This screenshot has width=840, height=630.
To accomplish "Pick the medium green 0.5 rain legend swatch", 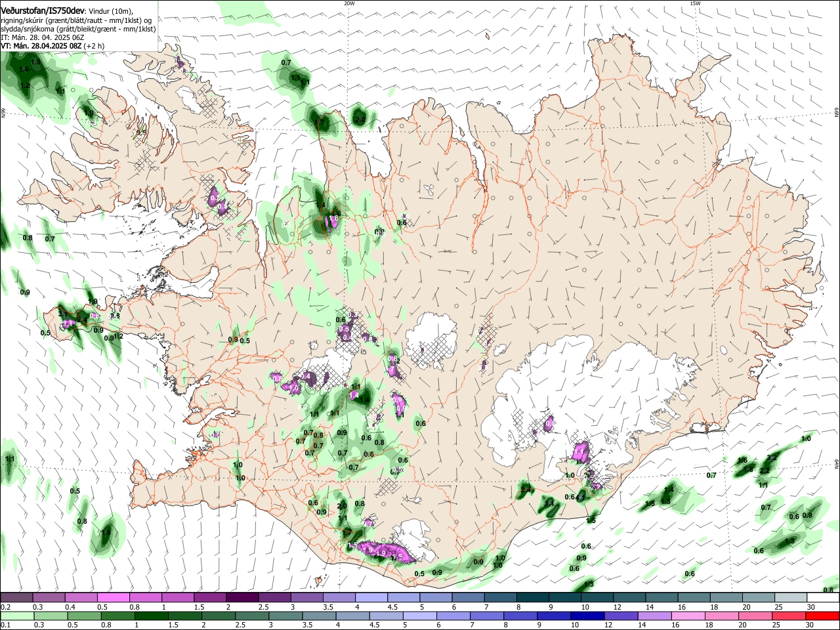I will click(x=84, y=616).
